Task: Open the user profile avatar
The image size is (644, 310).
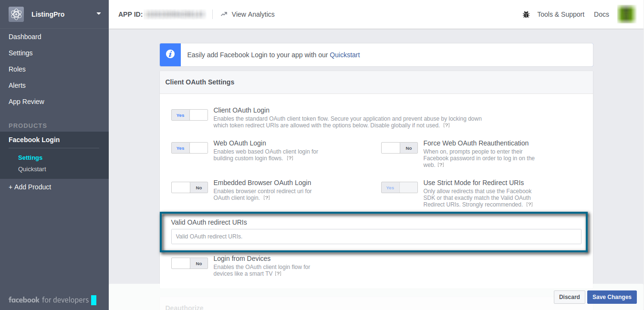Action: [626, 14]
